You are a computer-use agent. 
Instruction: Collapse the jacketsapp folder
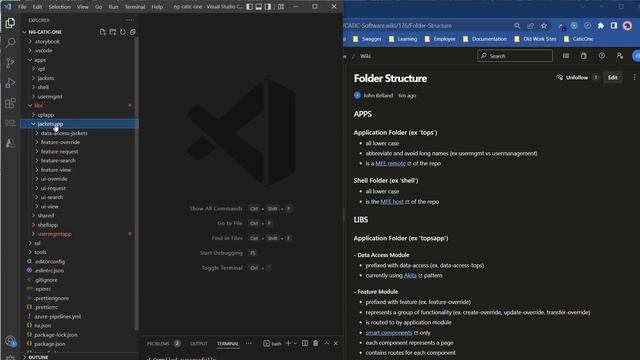tap(80, 124)
